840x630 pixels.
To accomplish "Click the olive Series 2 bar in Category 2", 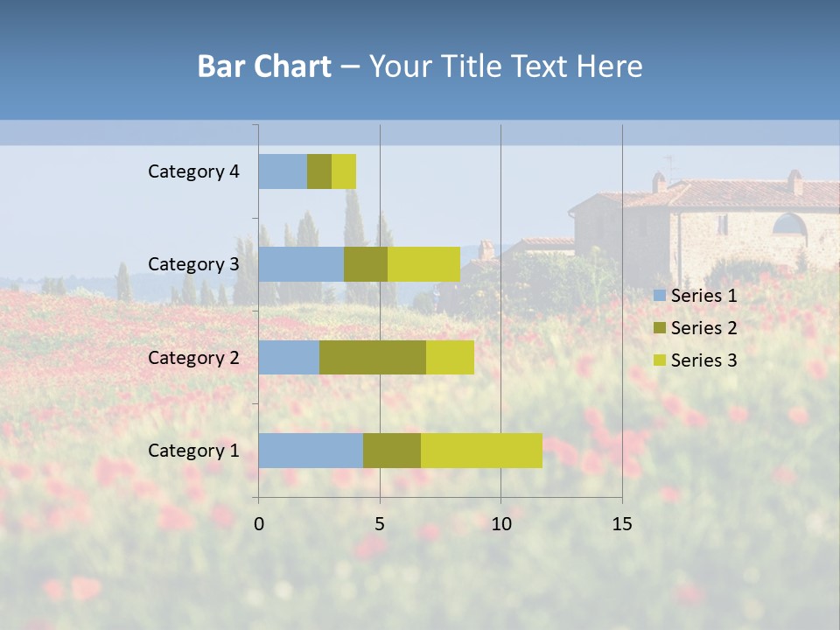I will 373,357.
